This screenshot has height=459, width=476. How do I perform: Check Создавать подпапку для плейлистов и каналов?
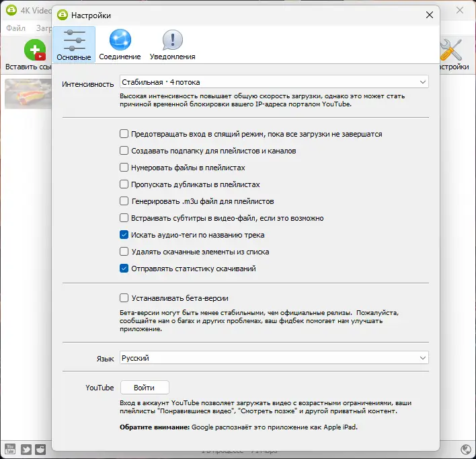pos(124,151)
